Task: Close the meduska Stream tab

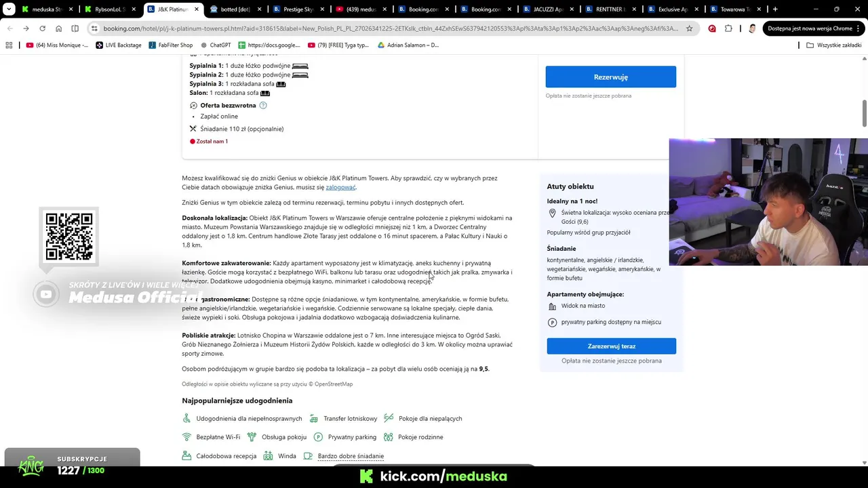Action: tap(71, 9)
